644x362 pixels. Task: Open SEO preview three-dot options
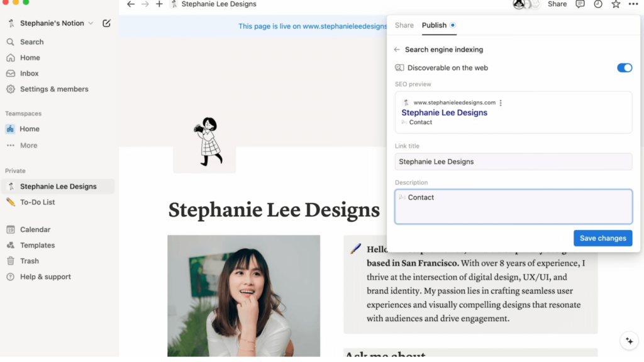(501, 102)
